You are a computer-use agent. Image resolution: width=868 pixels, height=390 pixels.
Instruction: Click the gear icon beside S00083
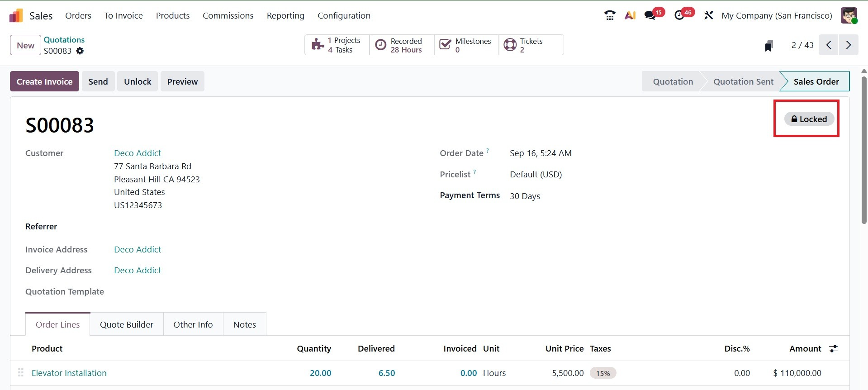coord(80,51)
